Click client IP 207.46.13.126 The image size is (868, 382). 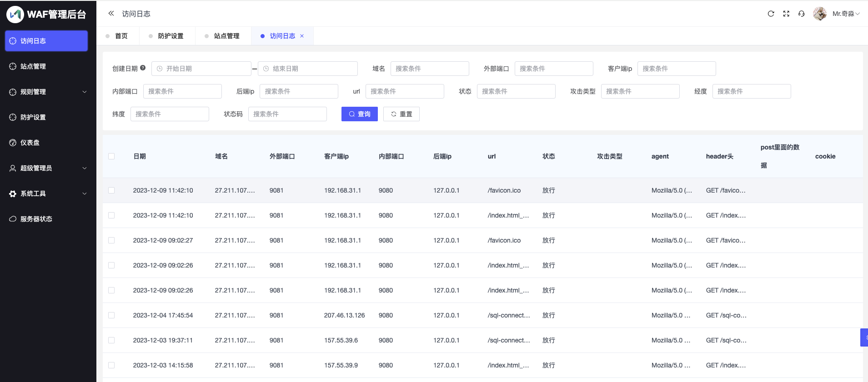pos(344,315)
